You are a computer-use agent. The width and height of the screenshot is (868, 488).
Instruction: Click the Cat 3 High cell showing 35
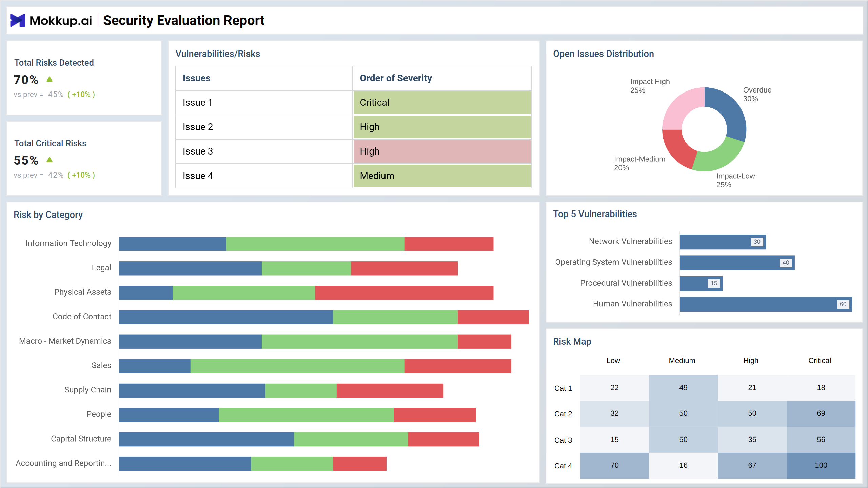(752, 440)
